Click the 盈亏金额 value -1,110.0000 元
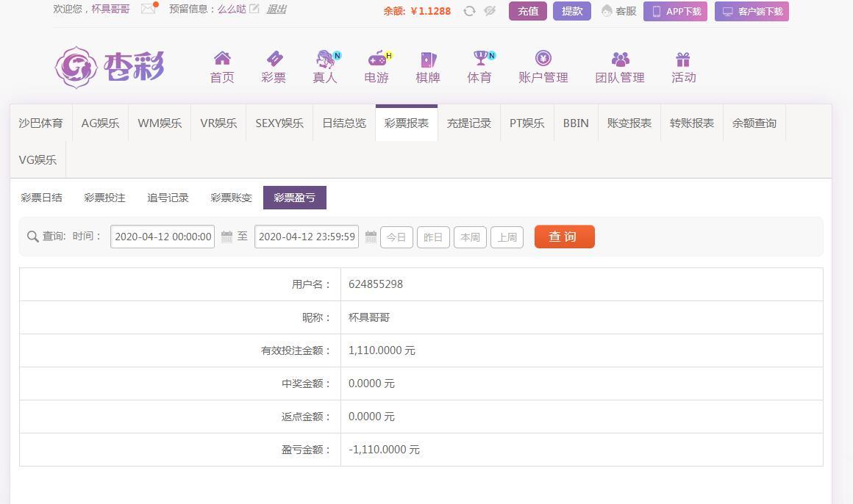Image resolution: width=853 pixels, height=504 pixels. tap(384, 450)
